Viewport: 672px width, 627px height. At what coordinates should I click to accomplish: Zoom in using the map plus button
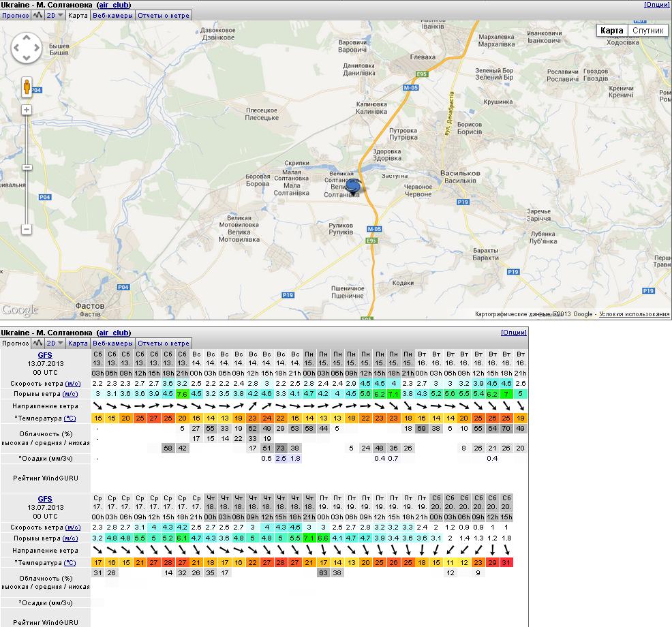(x=27, y=110)
